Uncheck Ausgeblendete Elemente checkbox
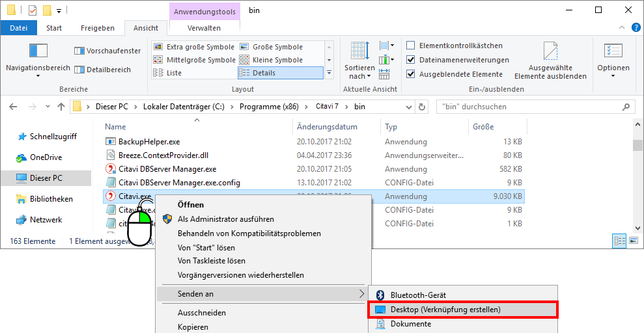644x333 pixels. pos(410,74)
